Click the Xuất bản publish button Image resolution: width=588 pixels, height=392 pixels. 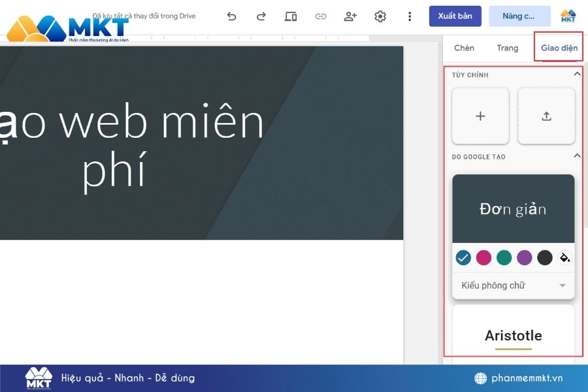(x=455, y=16)
